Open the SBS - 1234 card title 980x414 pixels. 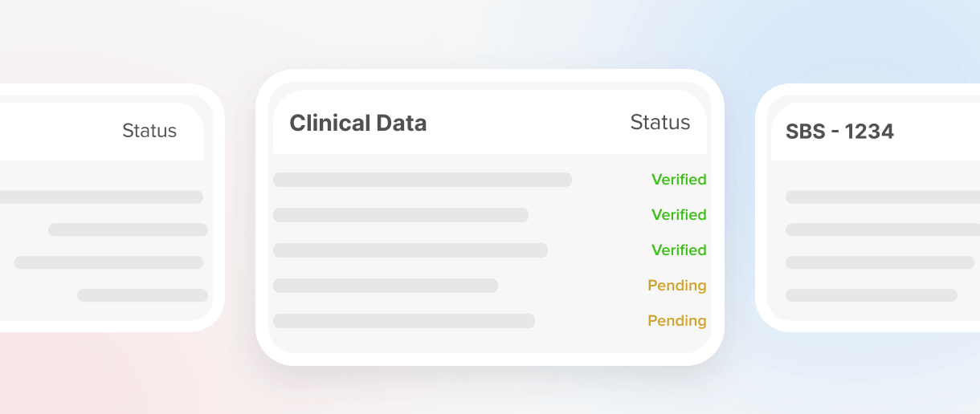click(839, 132)
